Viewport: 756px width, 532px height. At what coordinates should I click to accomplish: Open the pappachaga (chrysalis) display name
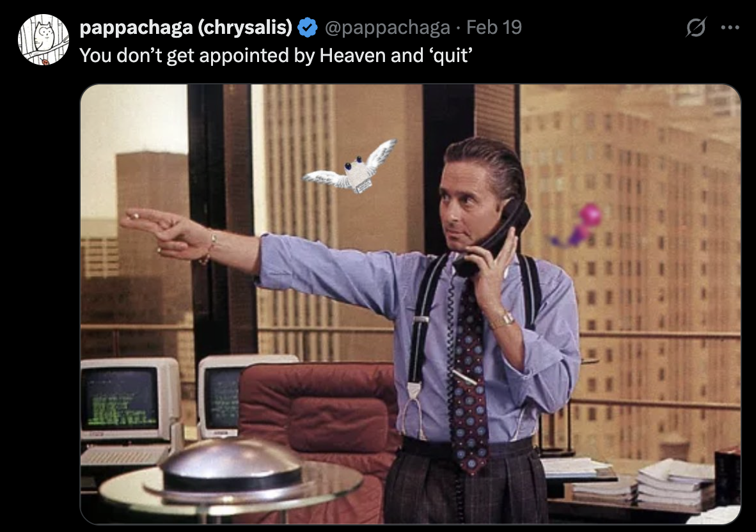point(185,27)
